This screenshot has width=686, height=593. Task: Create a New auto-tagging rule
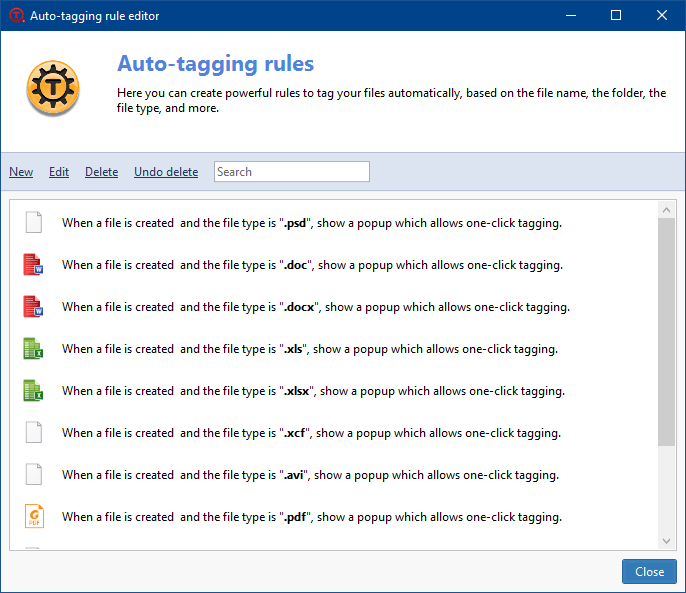click(x=21, y=172)
